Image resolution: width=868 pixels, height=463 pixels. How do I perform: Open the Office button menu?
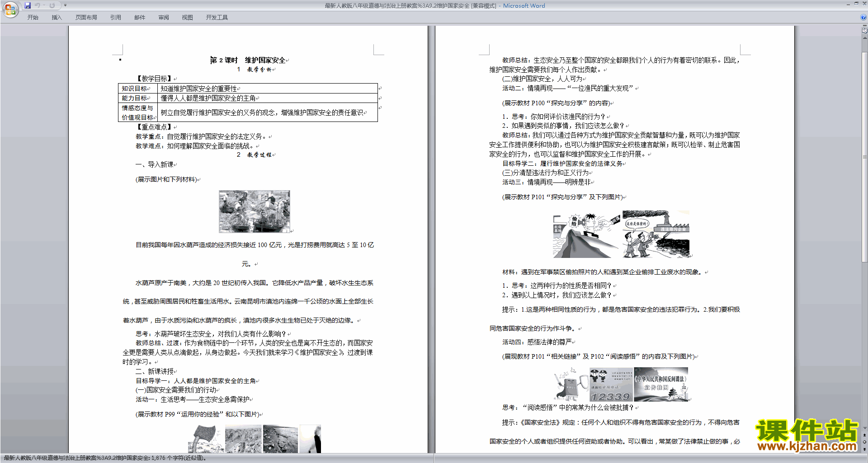point(10,9)
